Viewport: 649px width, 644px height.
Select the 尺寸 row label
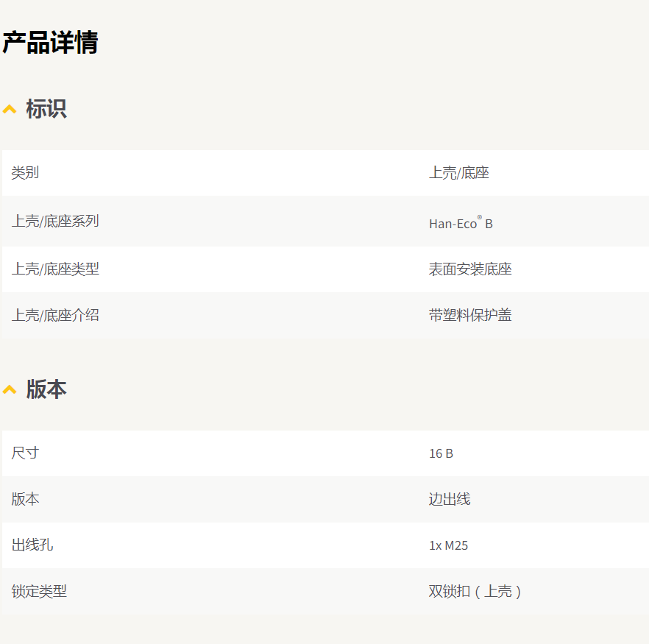pyautogui.click(x=25, y=453)
